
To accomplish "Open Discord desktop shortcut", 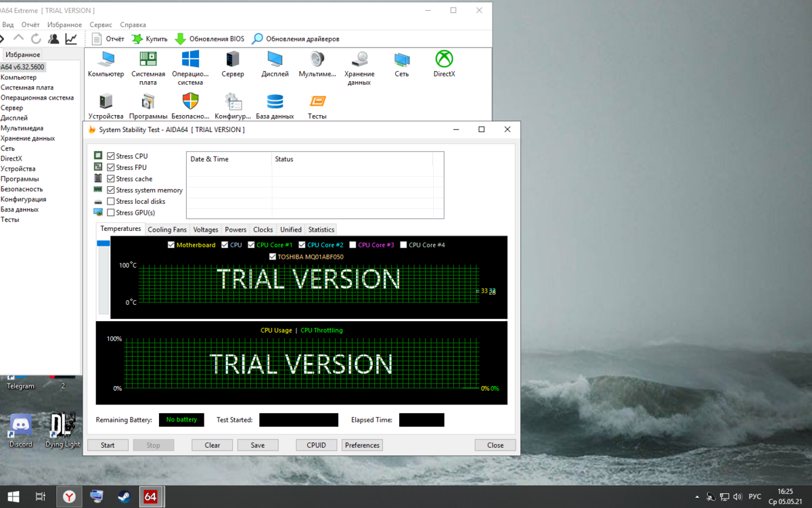I will [x=21, y=431].
